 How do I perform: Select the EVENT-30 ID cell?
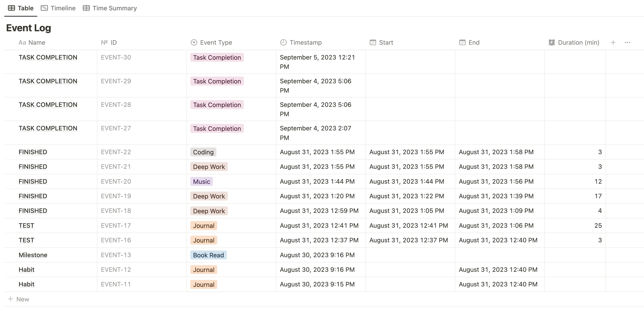pyautogui.click(x=142, y=62)
